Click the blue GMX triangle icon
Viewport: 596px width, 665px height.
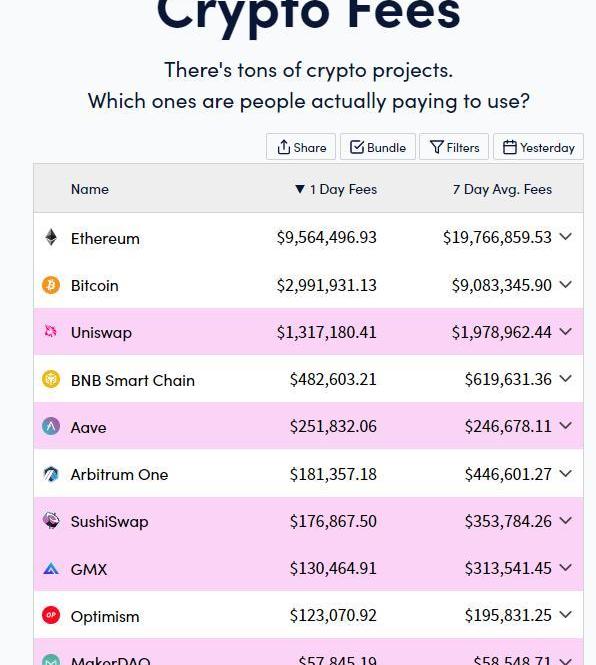click(51, 568)
